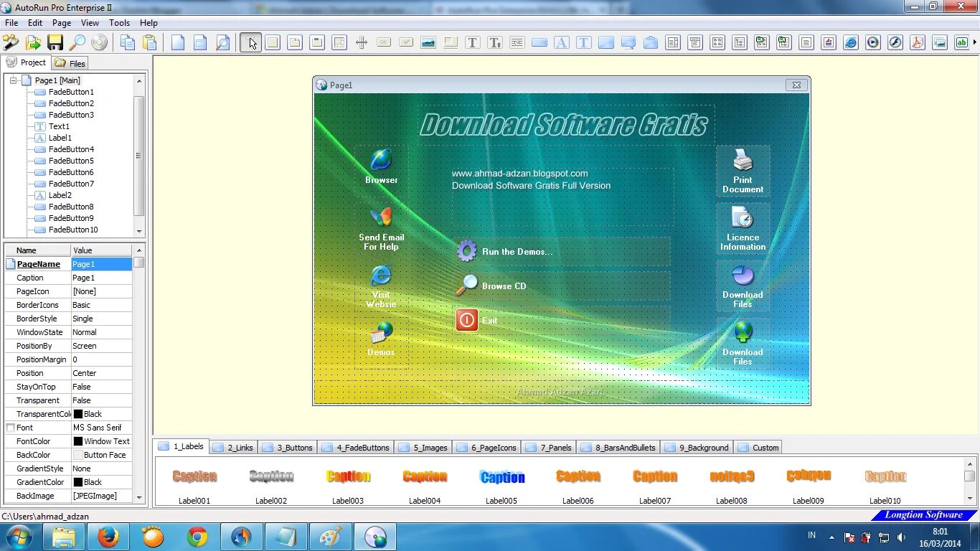980x551 pixels.
Task: Add a new blank page icon
Action: [178, 42]
